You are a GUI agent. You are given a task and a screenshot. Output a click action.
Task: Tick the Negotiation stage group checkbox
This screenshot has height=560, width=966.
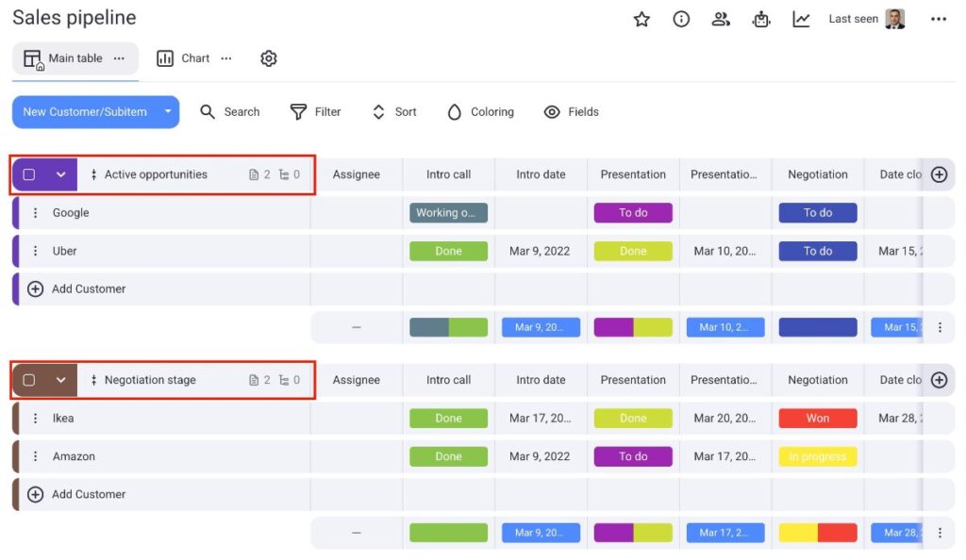click(29, 380)
